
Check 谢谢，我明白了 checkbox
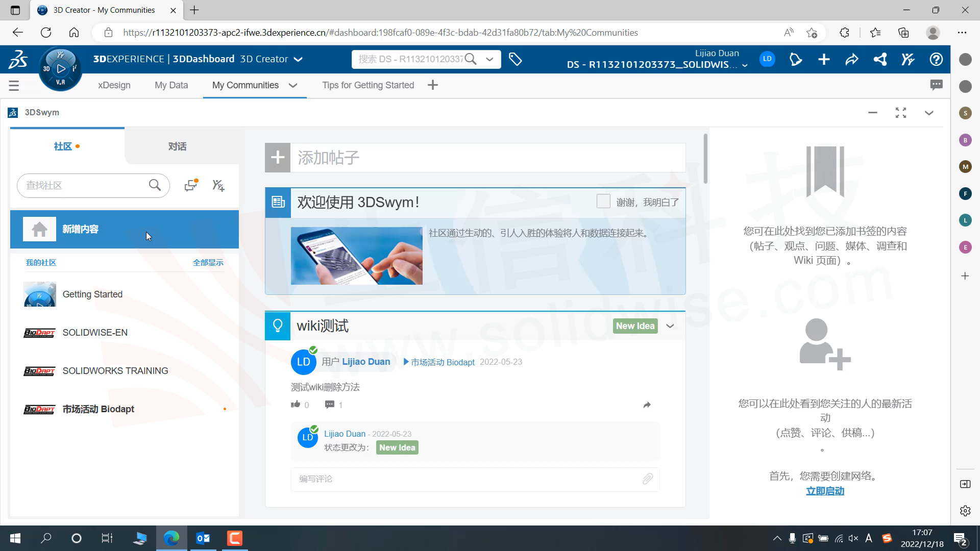tap(603, 202)
